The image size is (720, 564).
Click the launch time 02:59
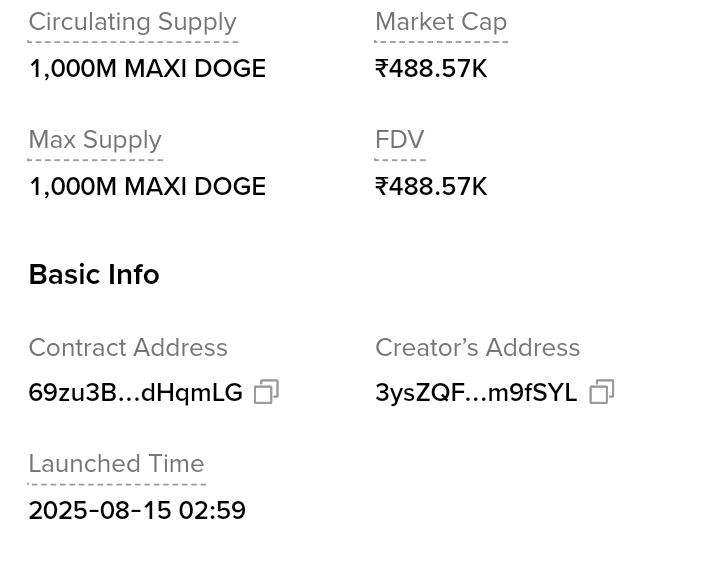click(212, 511)
